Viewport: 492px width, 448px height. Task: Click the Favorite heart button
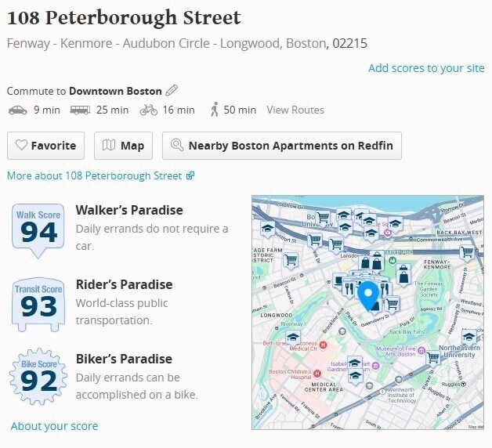pyautogui.click(x=45, y=146)
